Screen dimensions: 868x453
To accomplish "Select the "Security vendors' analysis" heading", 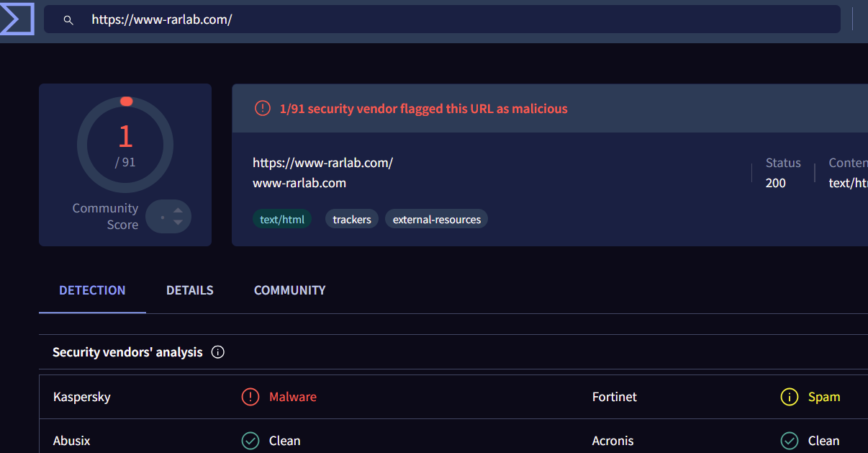I will point(127,352).
